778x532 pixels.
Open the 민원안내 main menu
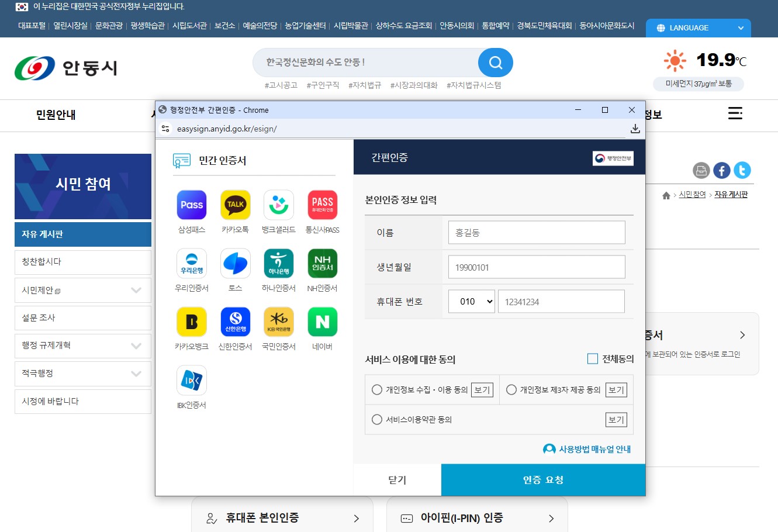56,115
